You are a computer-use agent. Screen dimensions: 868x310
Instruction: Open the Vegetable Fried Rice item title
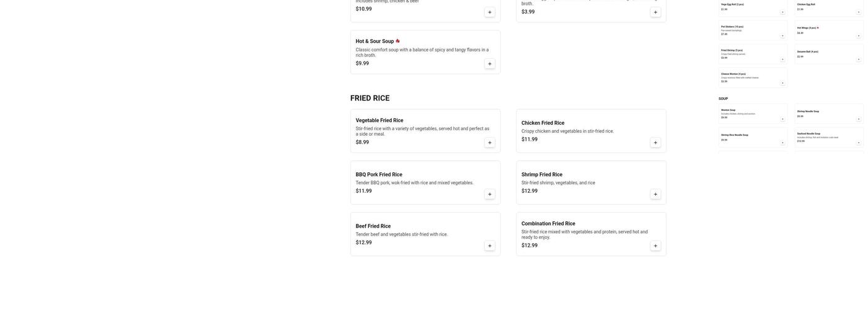click(x=379, y=120)
